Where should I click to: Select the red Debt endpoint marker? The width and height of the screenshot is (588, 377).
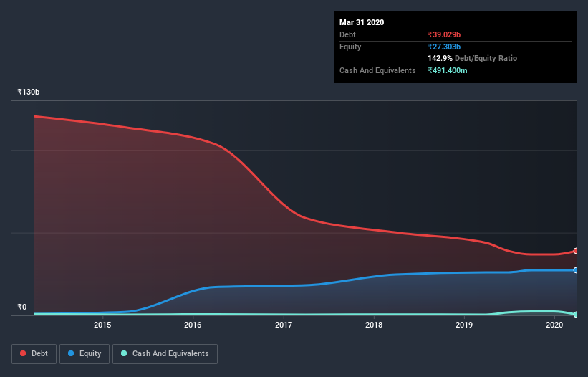(576, 251)
